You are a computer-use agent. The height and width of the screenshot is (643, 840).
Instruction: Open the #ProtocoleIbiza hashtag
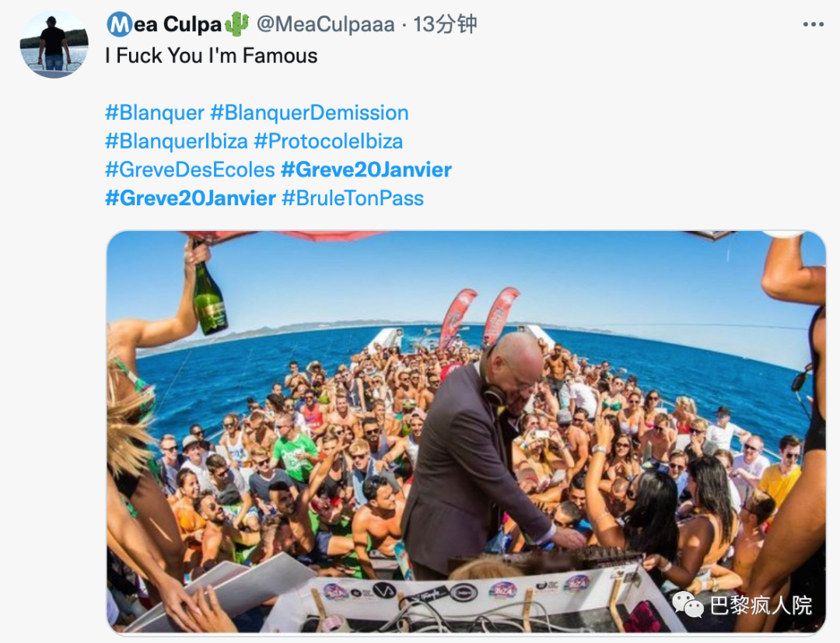(x=328, y=142)
